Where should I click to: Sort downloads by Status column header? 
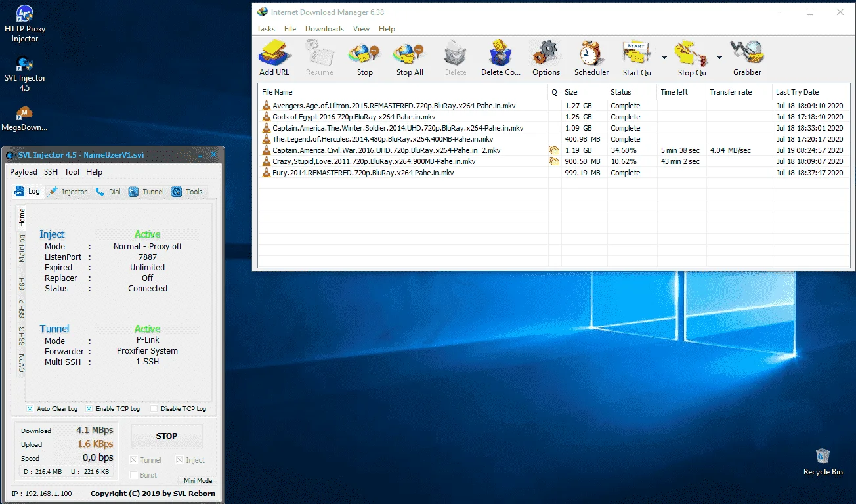[x=632, y=92]
